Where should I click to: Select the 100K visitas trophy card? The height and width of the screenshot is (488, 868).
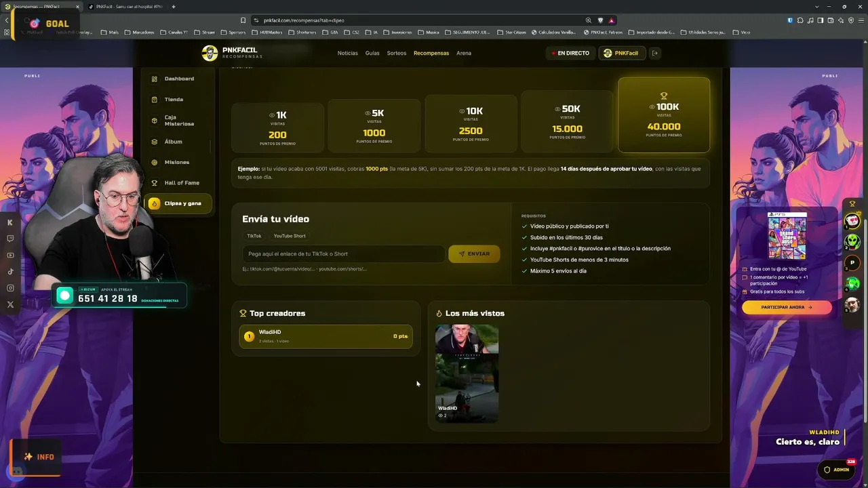coord(664,115)
